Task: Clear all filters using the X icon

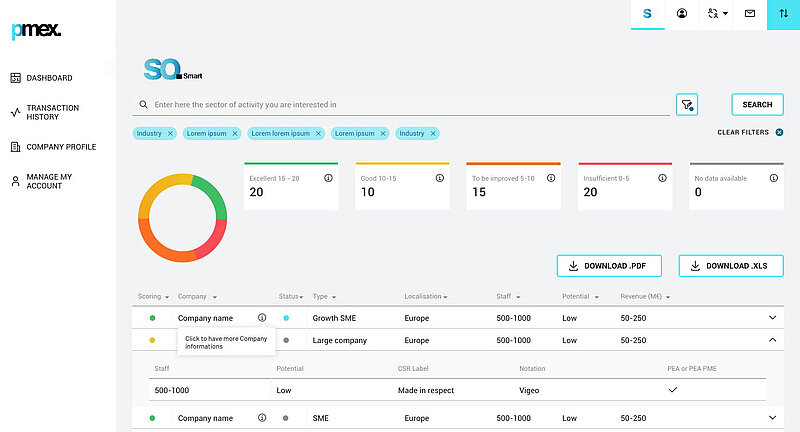Action: click(779, 132)
